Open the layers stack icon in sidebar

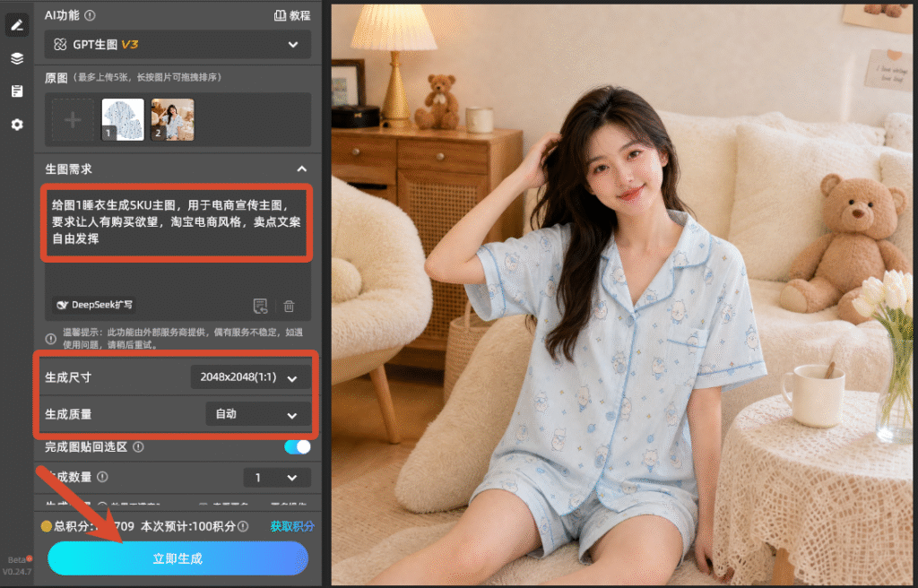click(17, 58)
